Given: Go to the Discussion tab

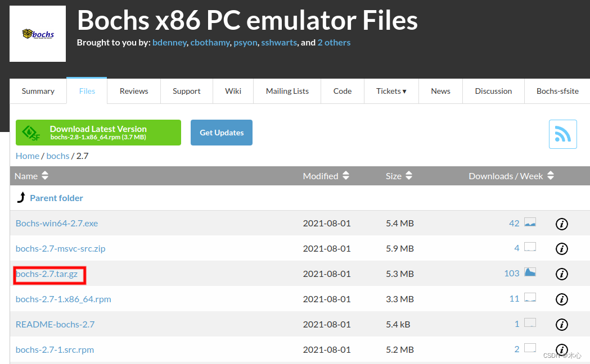Looking at the screenshot, I should pos(493,91).
